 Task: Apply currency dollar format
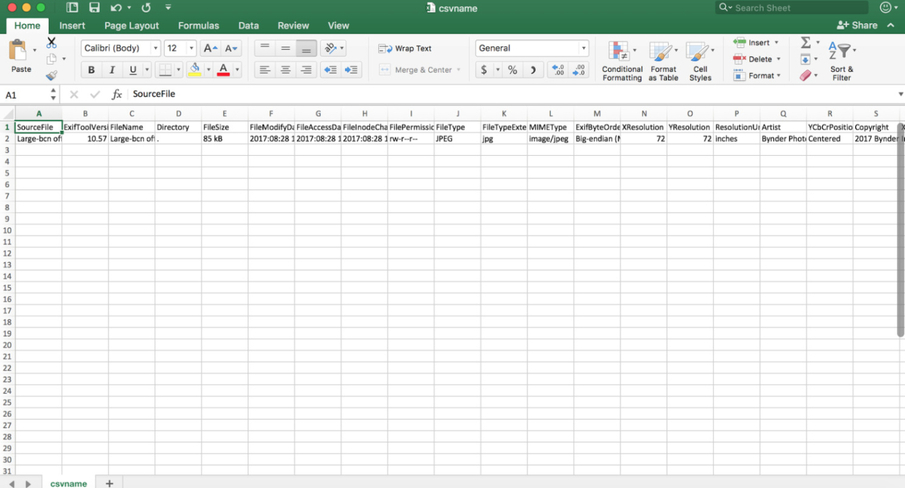pyautogui.click(x=484, y=70)
